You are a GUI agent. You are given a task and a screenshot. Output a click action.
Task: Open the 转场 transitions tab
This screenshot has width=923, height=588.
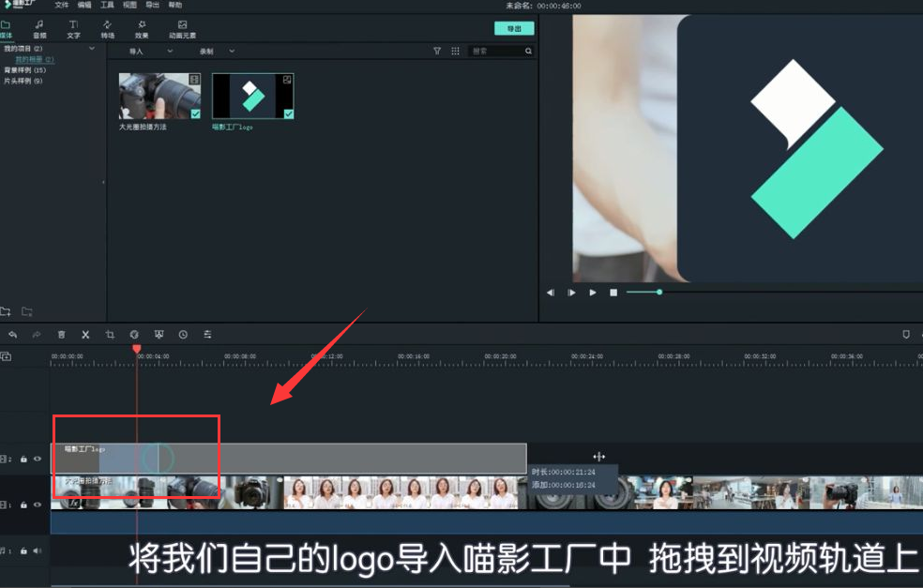tap(107, 29)
